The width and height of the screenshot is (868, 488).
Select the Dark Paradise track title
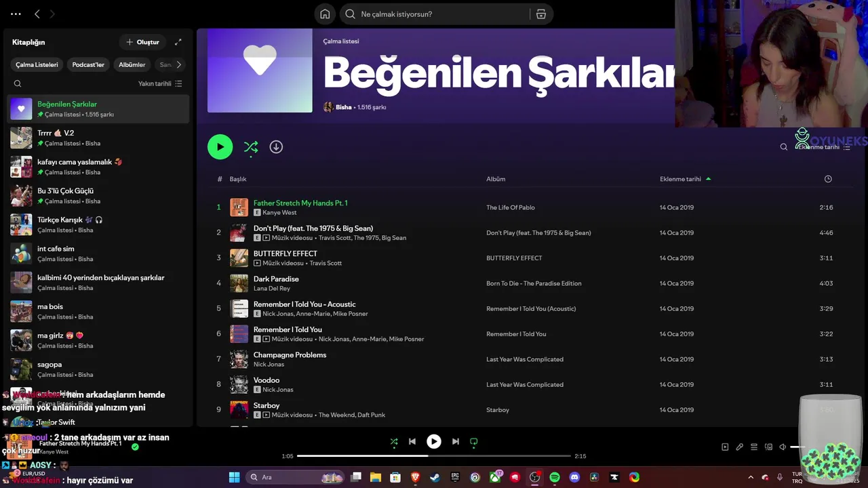coord(276,279)
